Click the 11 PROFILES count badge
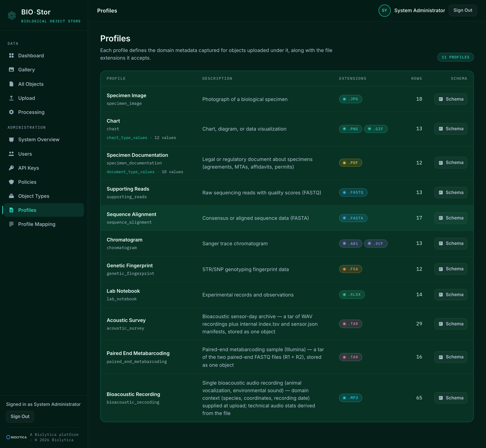Screen dimensions: 486x448 [455, 57]
